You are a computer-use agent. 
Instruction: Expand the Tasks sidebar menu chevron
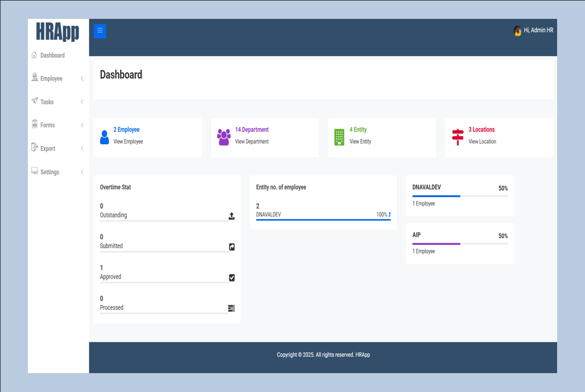click(x=82, y=102)
